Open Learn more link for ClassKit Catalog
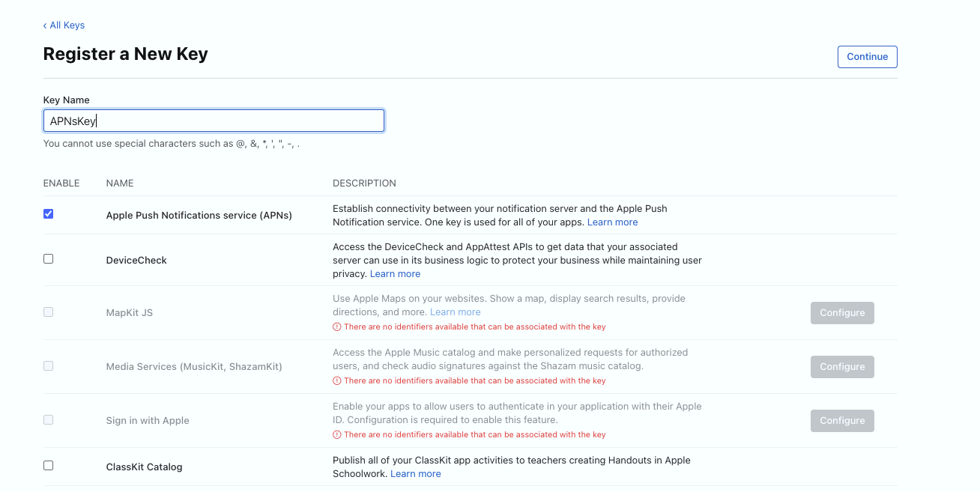The height and width of the screenshot is (492, 980). (415, 474)
